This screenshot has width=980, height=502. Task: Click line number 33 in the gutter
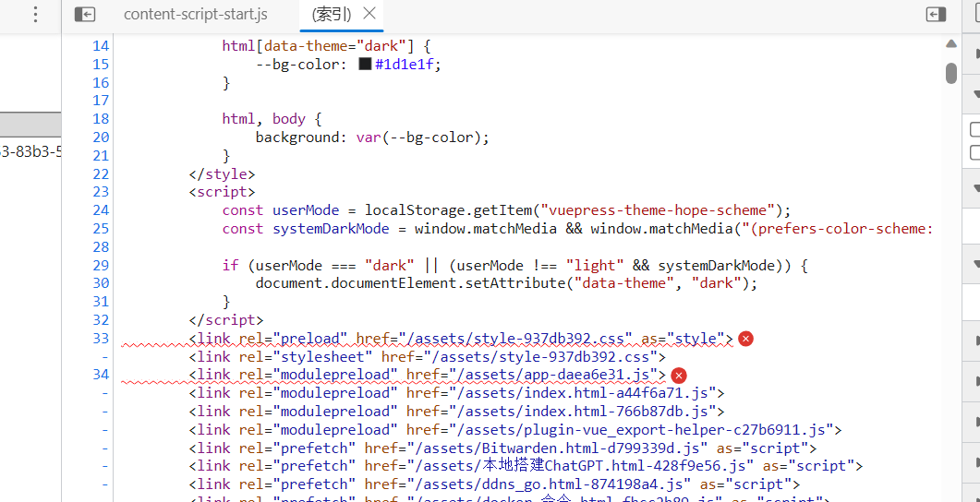[101, 339]
